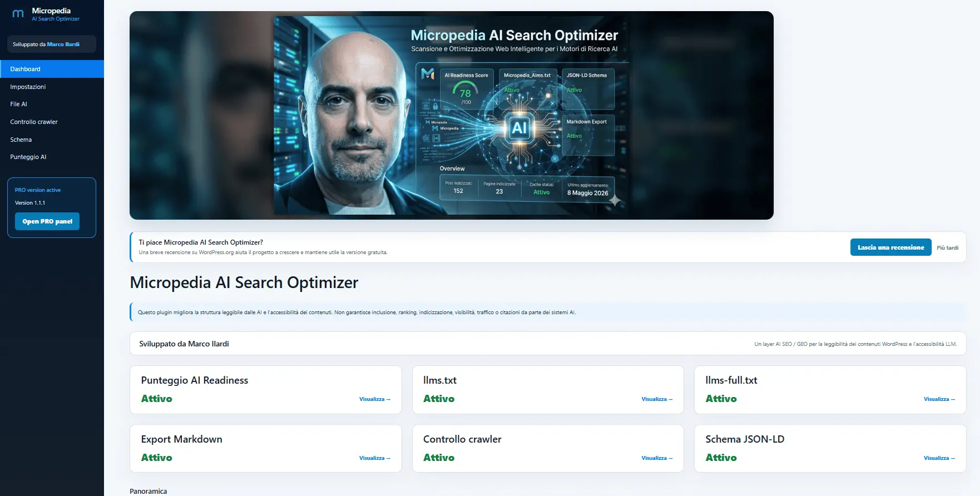This screenshot has width=980, height=496.
Task: Click the 'llms-full.txt' card title
Action: click(x=731, y=380)
